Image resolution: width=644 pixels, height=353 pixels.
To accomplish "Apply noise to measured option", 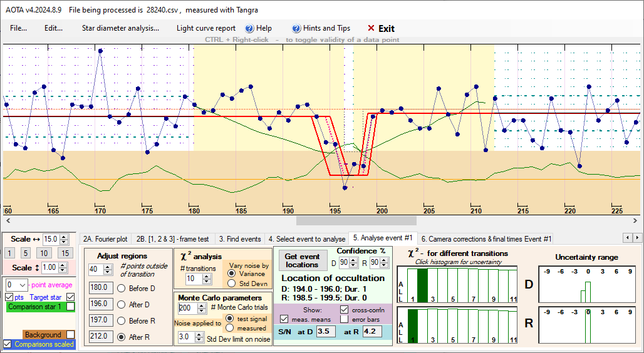I will (x=229, y=328).
